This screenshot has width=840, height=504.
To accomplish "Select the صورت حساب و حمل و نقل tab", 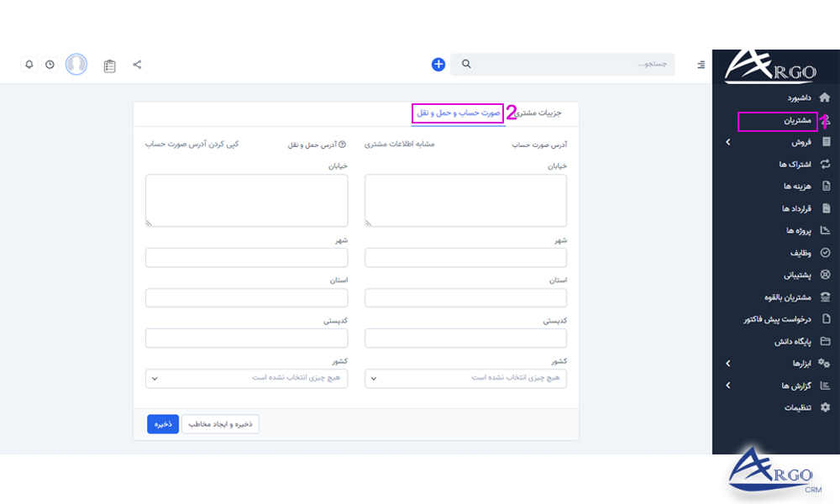I will click(x=457, y=113).
